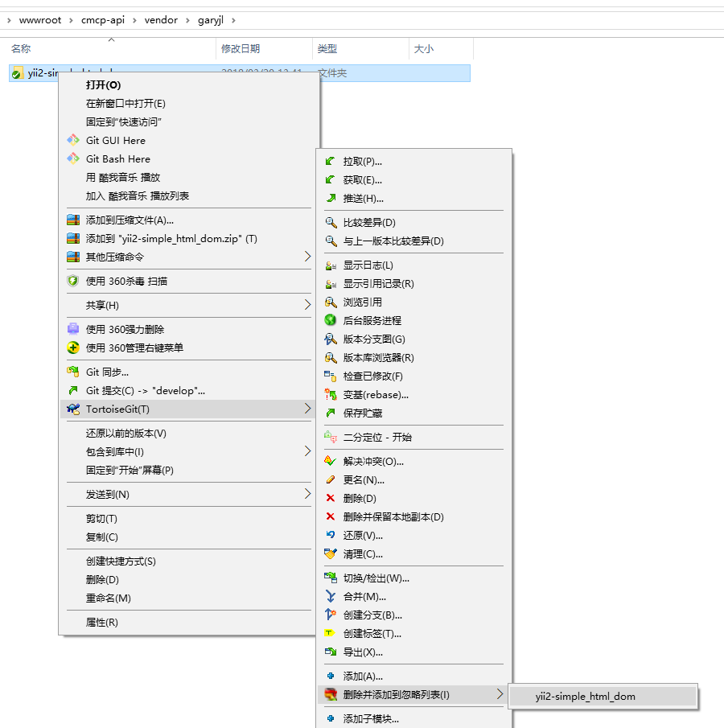Click the Merge (合并) icon
The height and width of the screenshot is (728, 724).
(x=330, y=597)
